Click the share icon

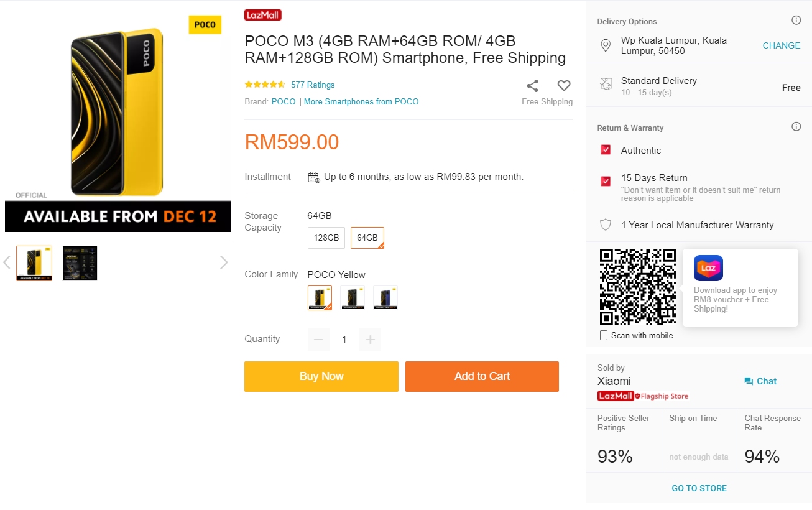click(x=532, y=86)
